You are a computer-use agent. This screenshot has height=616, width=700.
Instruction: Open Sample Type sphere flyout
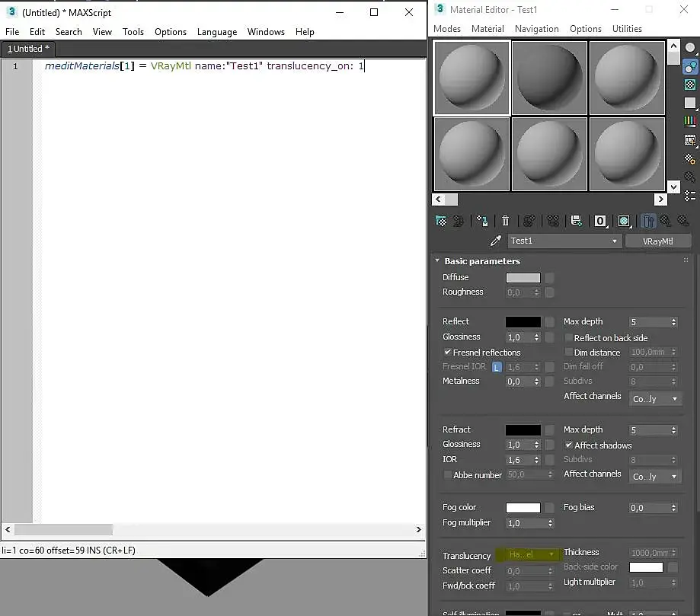pyautogui.click(x=690, y=48)
